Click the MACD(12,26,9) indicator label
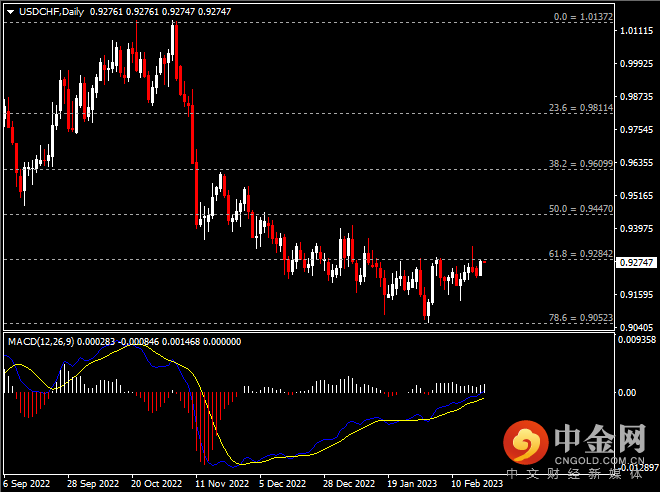 click(x=42, y=341)
